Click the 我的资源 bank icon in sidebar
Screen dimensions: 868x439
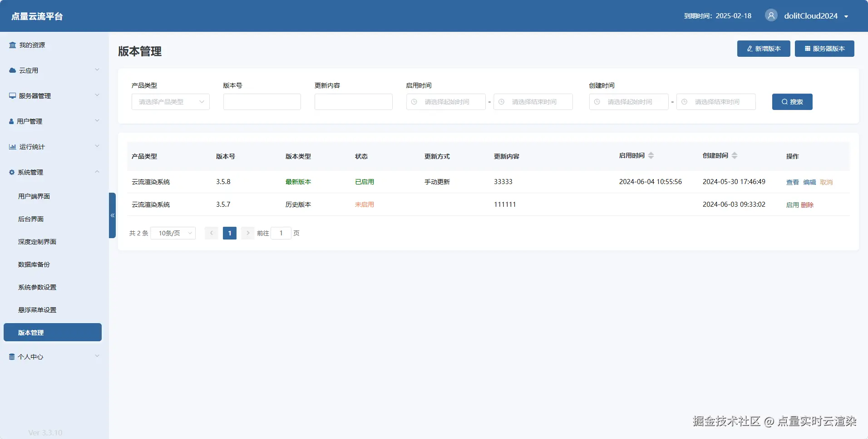point(12,45)
